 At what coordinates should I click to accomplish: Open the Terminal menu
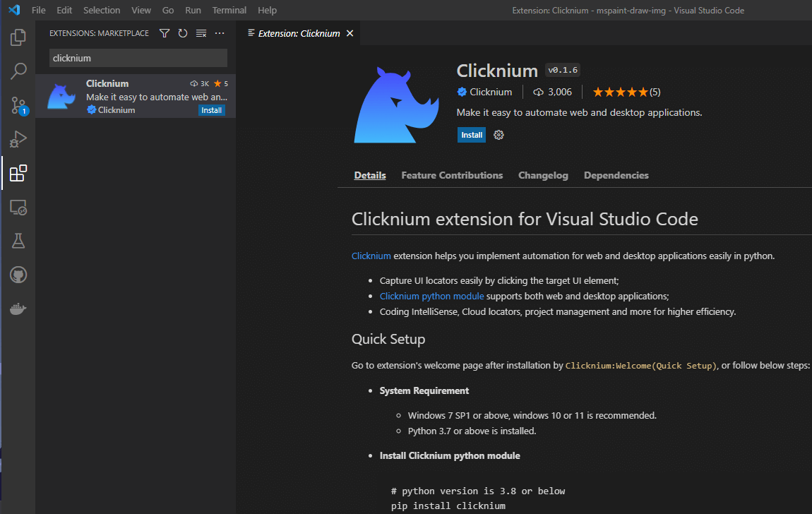pos(229,11)
